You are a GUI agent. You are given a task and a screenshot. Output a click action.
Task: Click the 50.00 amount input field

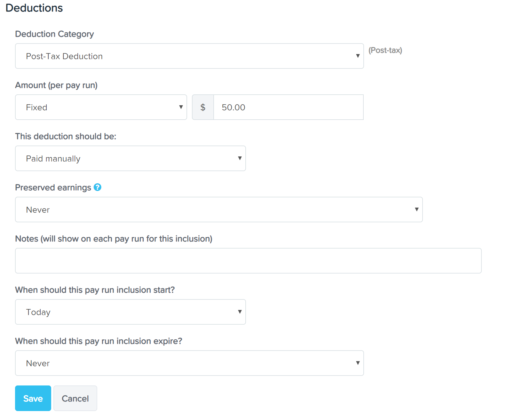point(288,107)
